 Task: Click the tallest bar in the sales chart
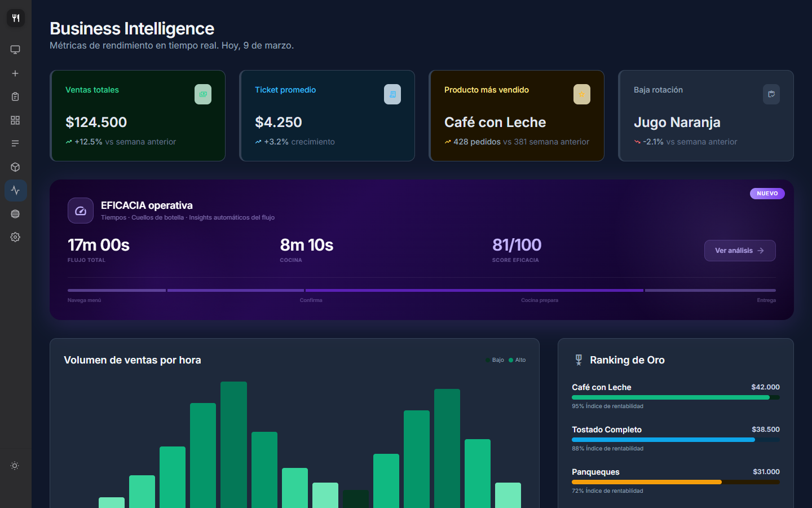point(233,445)
